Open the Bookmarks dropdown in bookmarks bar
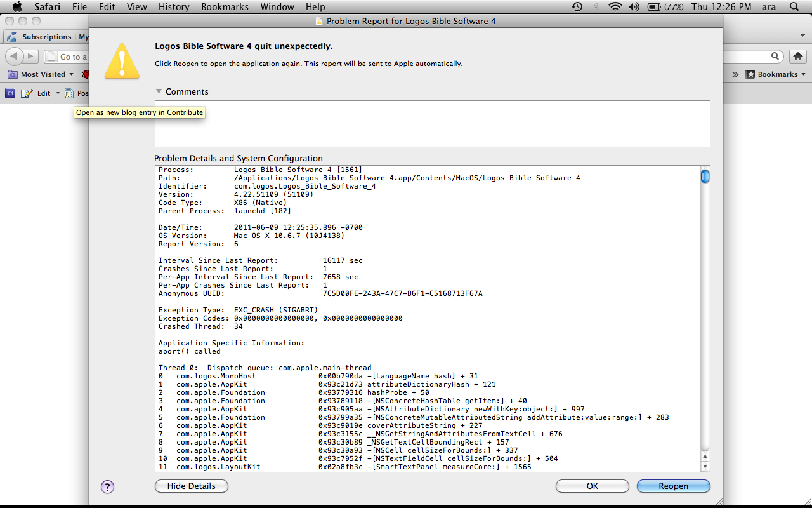 (x=775, y=74)
